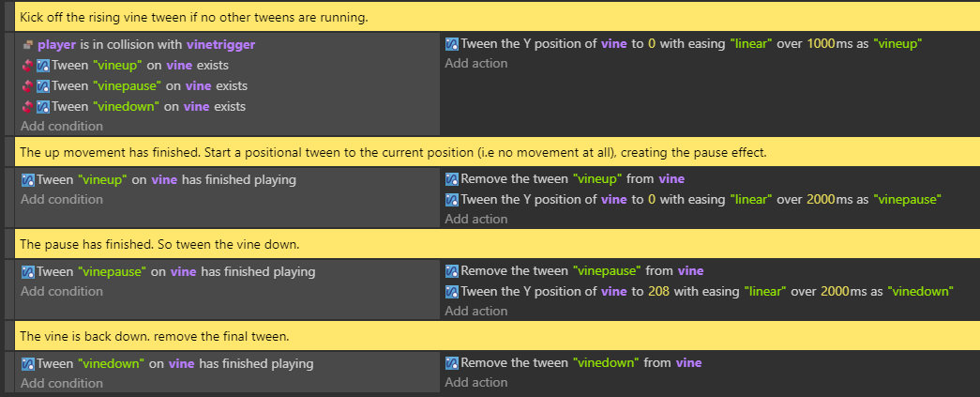Add condition under "vinedown" exists

pyautogui.click(x=62, y=127)
